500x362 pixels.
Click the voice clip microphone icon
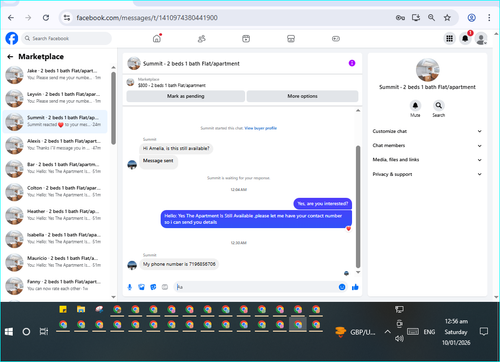[130, 287]
